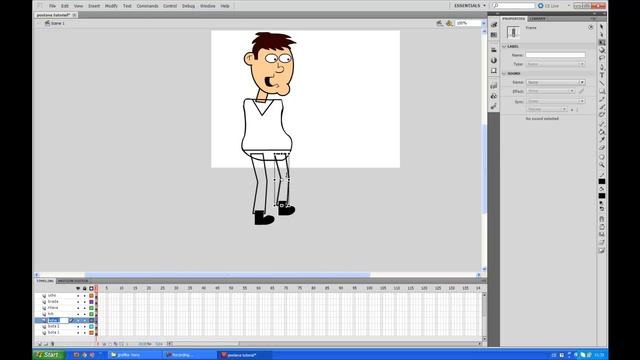Select the 3D Rotation tool
This screenshot has height=360, width=640.
coord(602,50)
